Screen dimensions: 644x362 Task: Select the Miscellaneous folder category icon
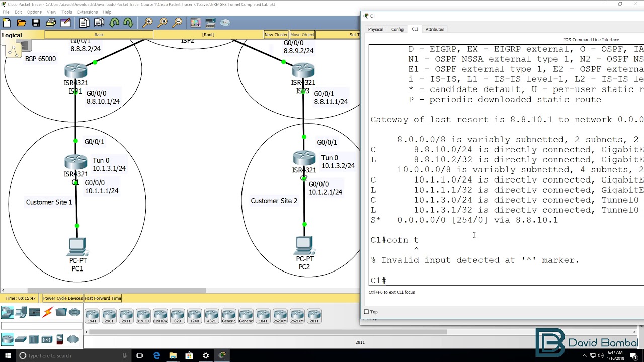61,313
